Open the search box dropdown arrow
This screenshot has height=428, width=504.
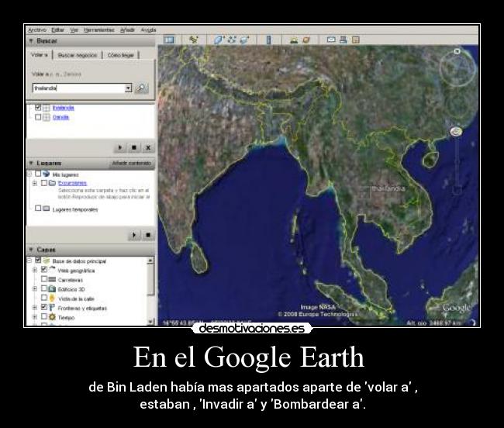128,88
